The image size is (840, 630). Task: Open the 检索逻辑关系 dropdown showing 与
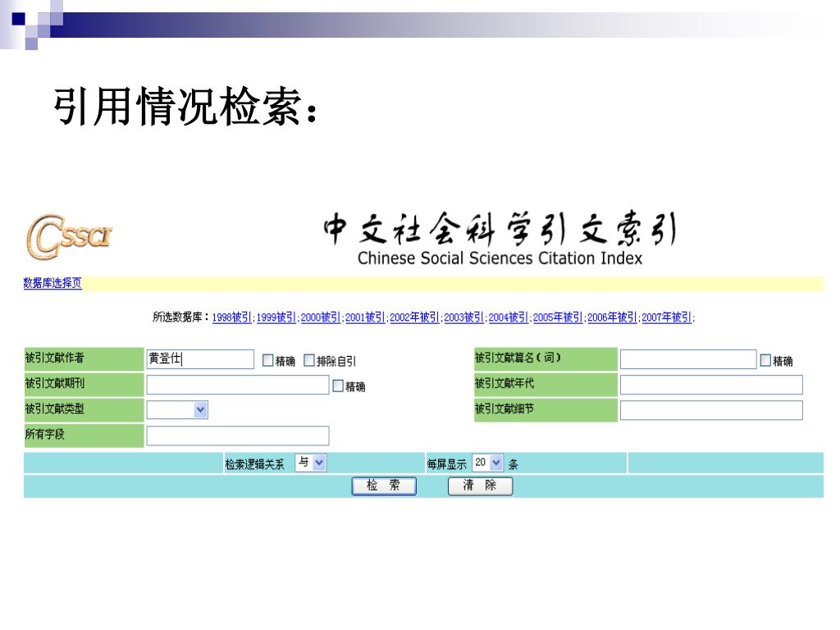click(311, 463)
